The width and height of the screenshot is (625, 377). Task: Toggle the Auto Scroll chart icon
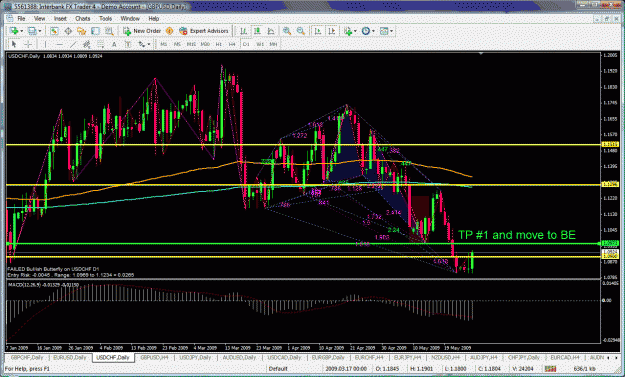click(318, 31)
